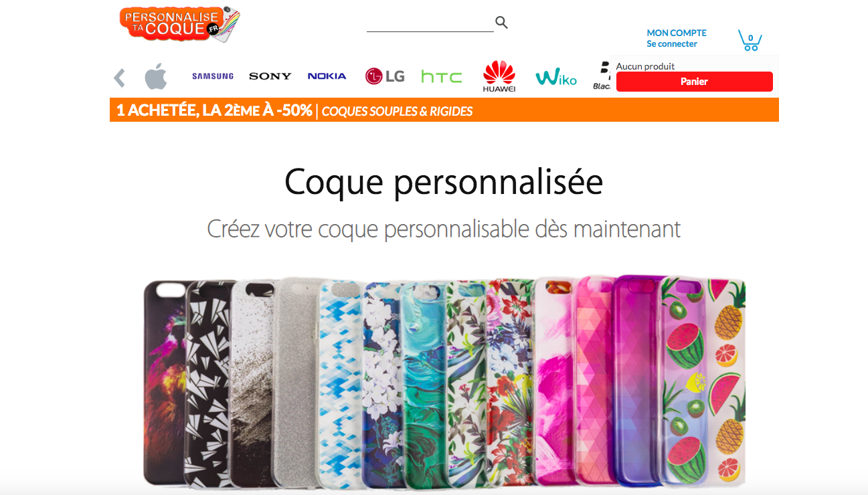Image resolution: width=868 pixels, height=495 pixels.
Task: Select the HTC brand logo
Action: (442, 77)
